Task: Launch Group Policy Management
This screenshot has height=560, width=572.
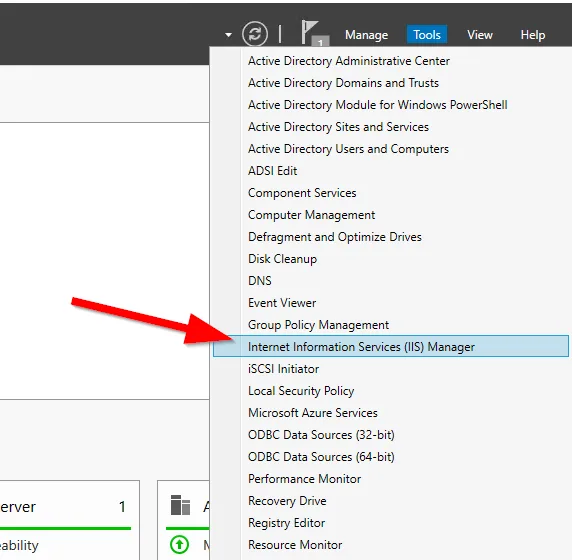Action: point(318,325)
